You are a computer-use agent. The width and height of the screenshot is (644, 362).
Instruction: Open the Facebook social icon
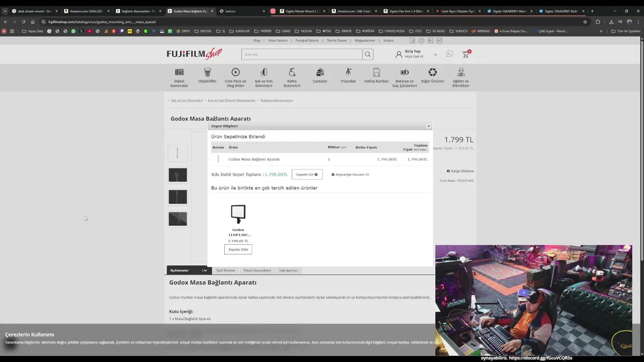(x=413, y=41)
